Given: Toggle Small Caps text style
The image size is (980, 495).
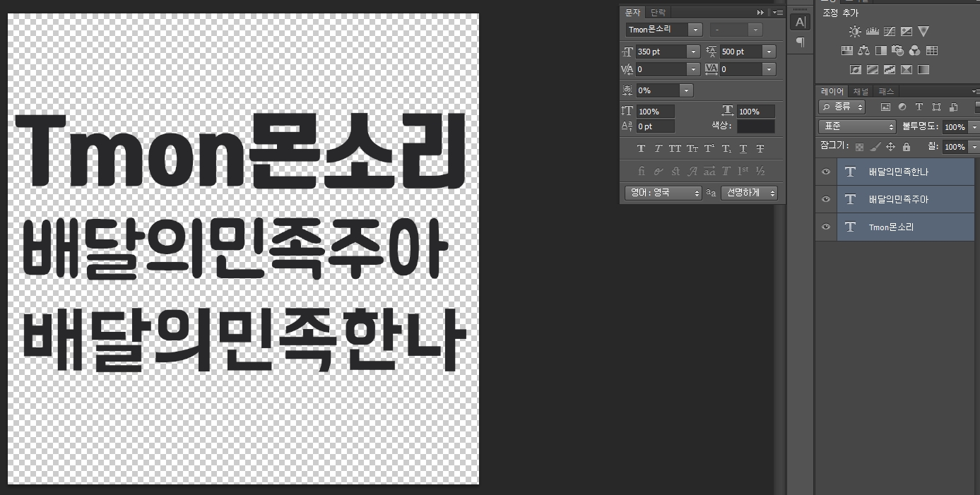Looking at the screenshot, I should (x=692, y=148).
